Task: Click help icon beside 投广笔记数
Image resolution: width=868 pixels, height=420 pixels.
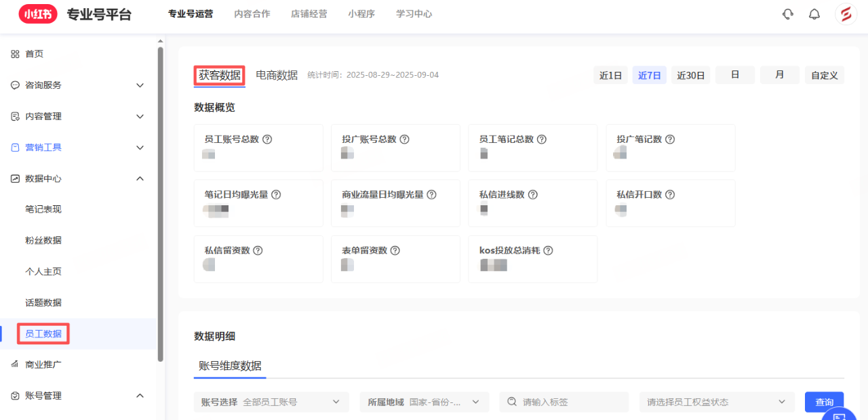Action: (670, 140)
